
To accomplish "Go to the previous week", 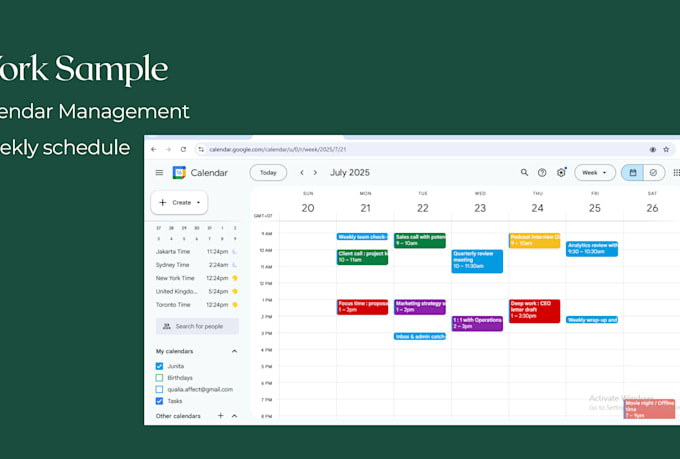I will (302, 173).
